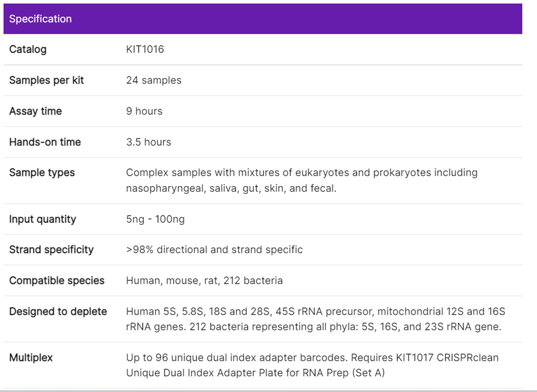Screen dimensions: 537x392
Task: Click the Hands-on time label
Action: tap(45, 142)
